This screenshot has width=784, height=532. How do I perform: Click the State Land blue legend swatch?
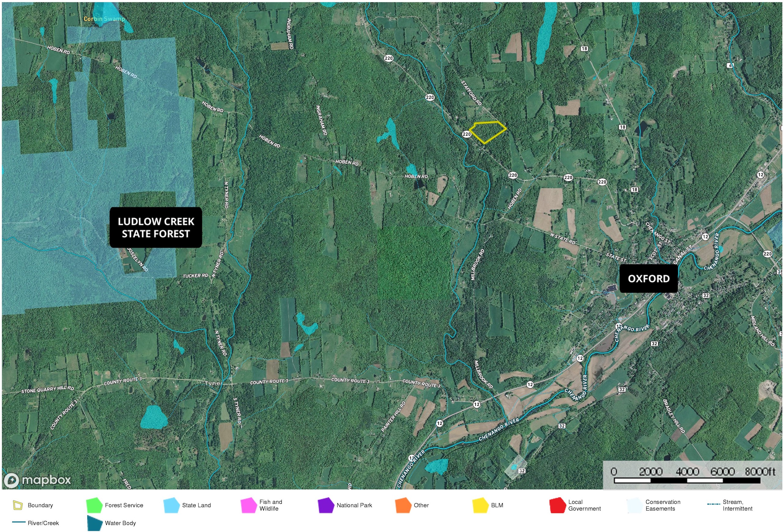(171, 505)
